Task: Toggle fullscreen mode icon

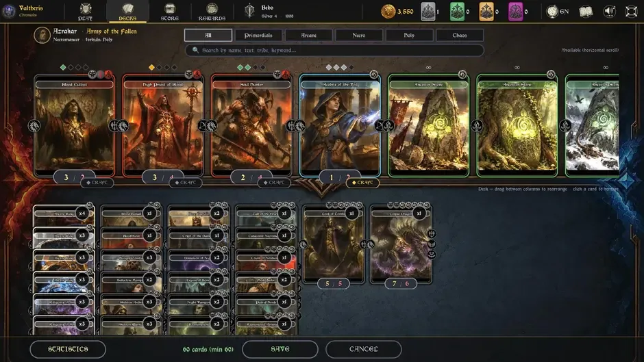Action: click(x=631, y=12)
